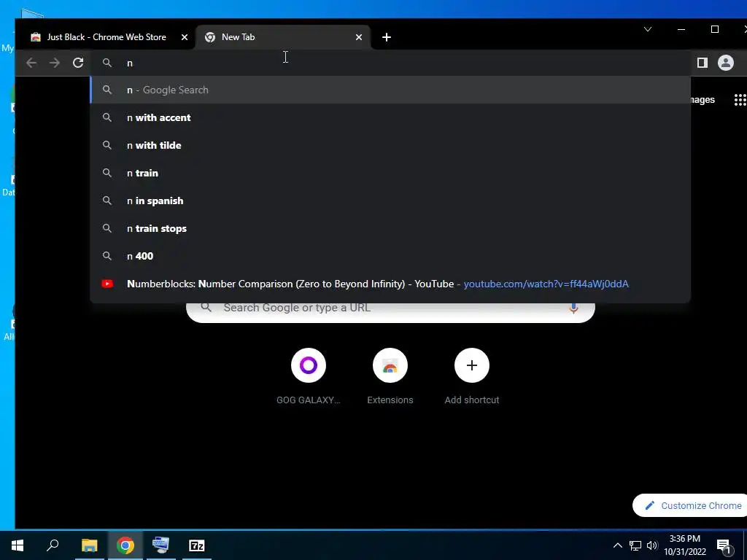
Task: Open the 7-Zip taskbar icon
Action: coord(197,545)
